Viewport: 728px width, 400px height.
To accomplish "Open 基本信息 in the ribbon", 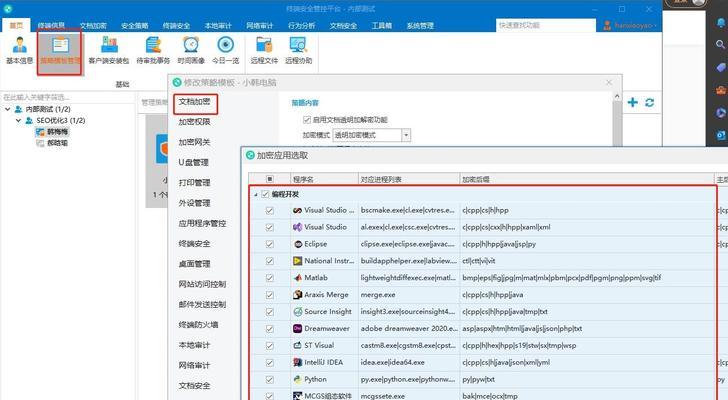I will 19,51.
